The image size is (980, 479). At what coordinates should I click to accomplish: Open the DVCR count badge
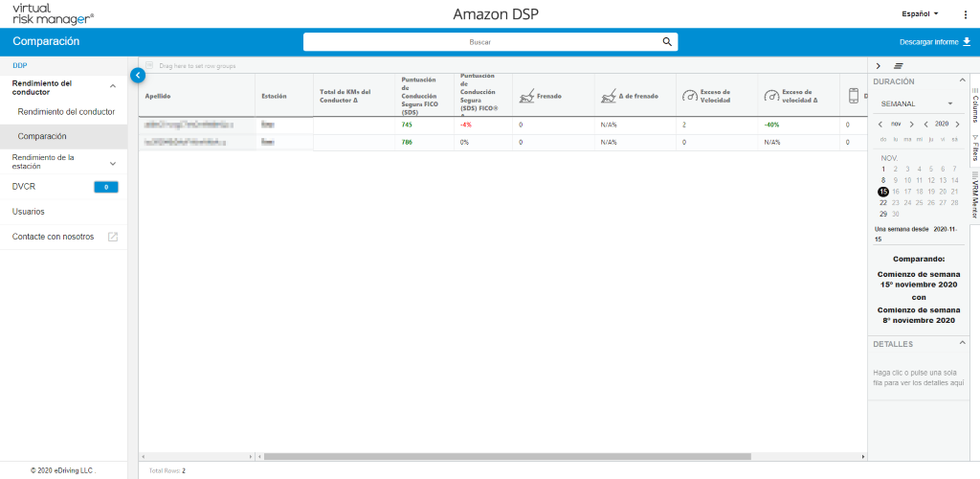click(106, 187)
